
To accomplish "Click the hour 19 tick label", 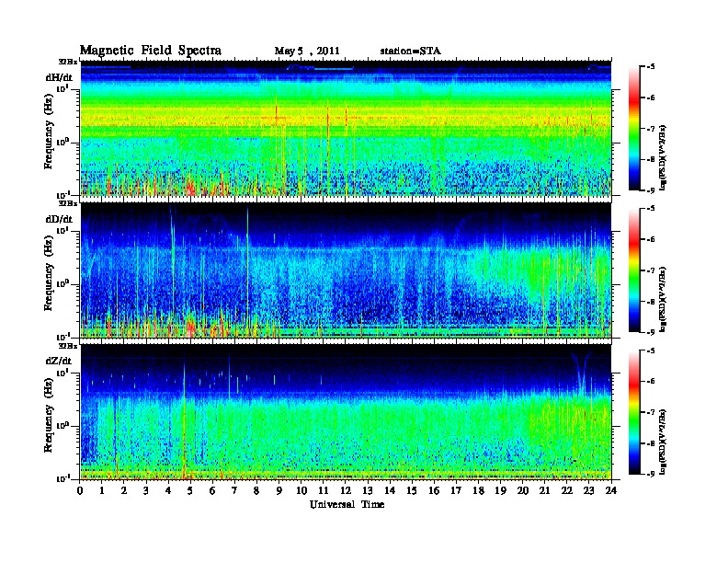I will [500, 491].
